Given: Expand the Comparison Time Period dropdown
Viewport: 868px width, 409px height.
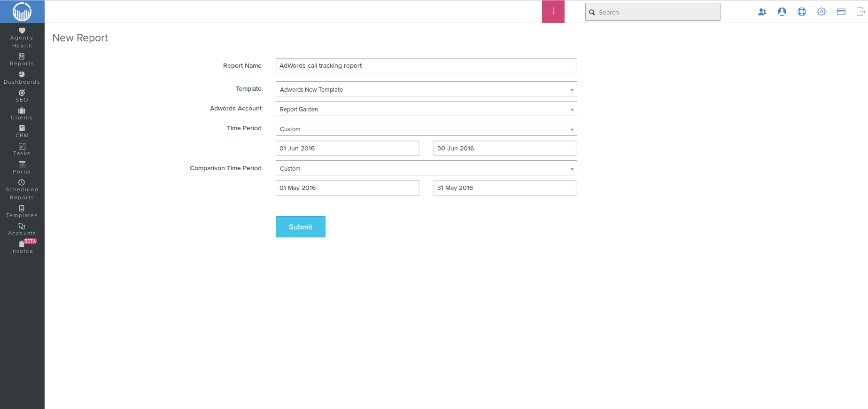Looking at the screenshot, I should tap(426, 168).
